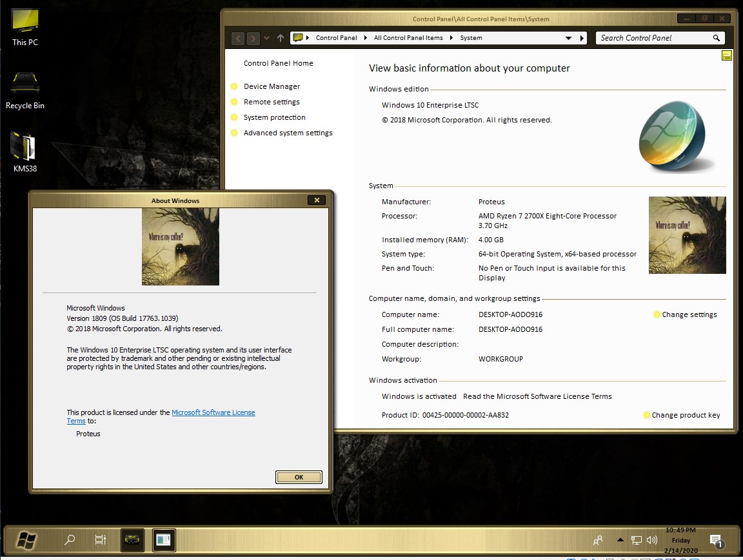The height and width of the screenshot is (560, 743).
Task: Click the System breadcrumb segment
Action: (471, 38)
